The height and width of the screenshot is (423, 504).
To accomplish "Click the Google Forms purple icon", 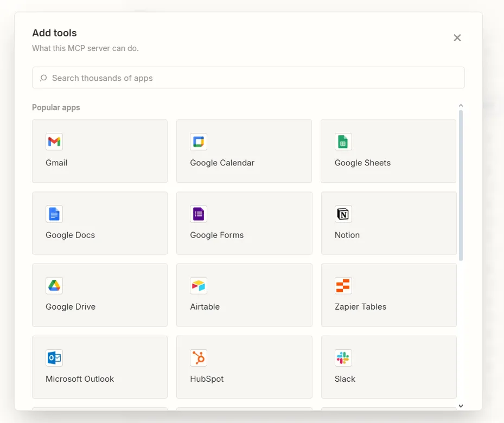I will [199, 214].
